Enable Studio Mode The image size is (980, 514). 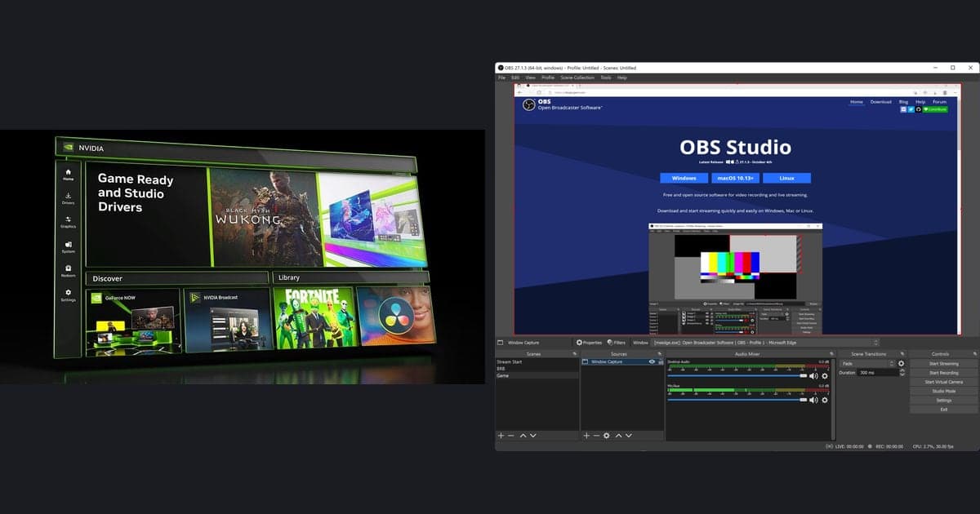[944, 391]
